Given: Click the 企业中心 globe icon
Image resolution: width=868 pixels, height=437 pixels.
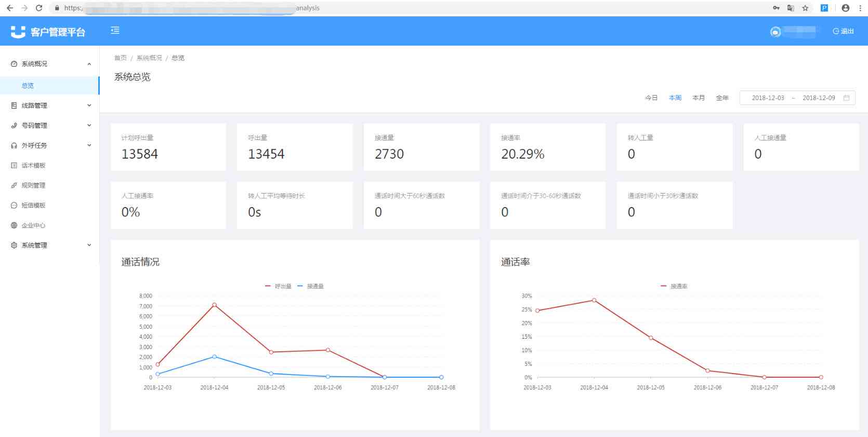Looking at the screenshot, I should (x=14, y=225).
